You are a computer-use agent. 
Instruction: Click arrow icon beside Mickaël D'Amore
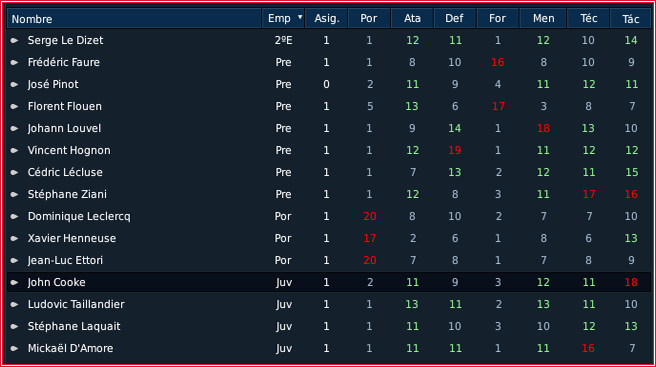pos(15,349)
